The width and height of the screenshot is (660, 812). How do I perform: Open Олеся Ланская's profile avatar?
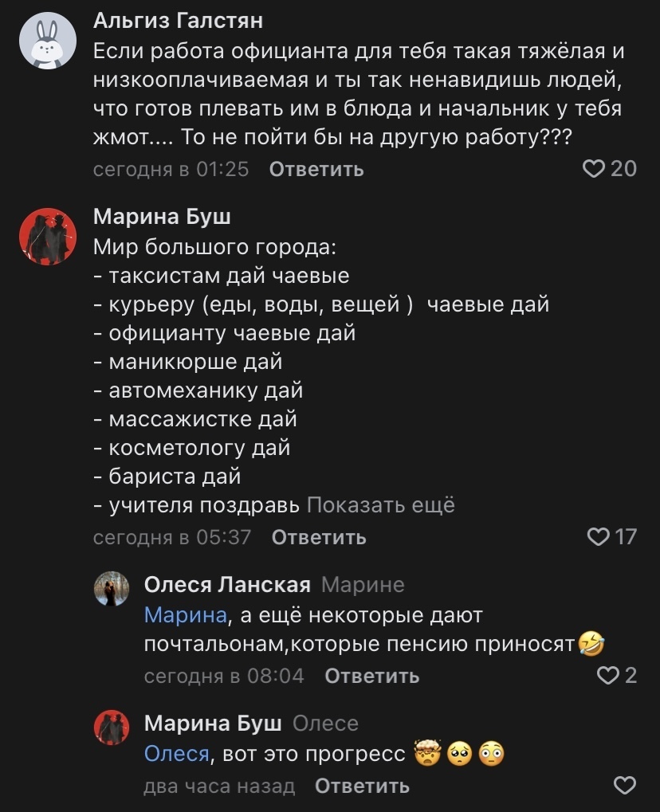tap(112, 590)
